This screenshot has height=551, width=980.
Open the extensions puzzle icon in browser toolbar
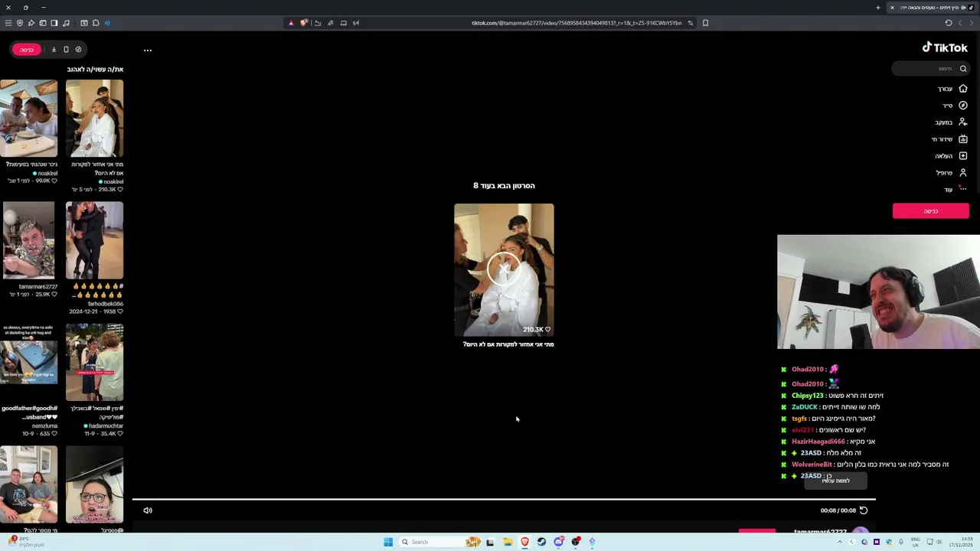click(x=96, y=23)
